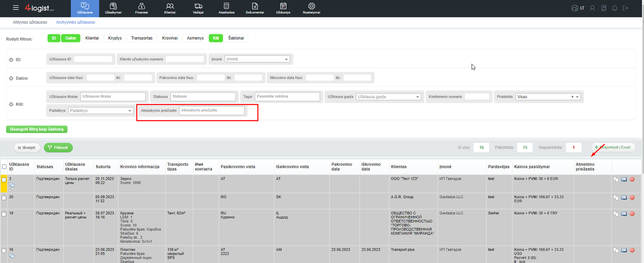Open the Šablonai filter tab
Viewport: 644px width, 263px height.
[236, 38]
